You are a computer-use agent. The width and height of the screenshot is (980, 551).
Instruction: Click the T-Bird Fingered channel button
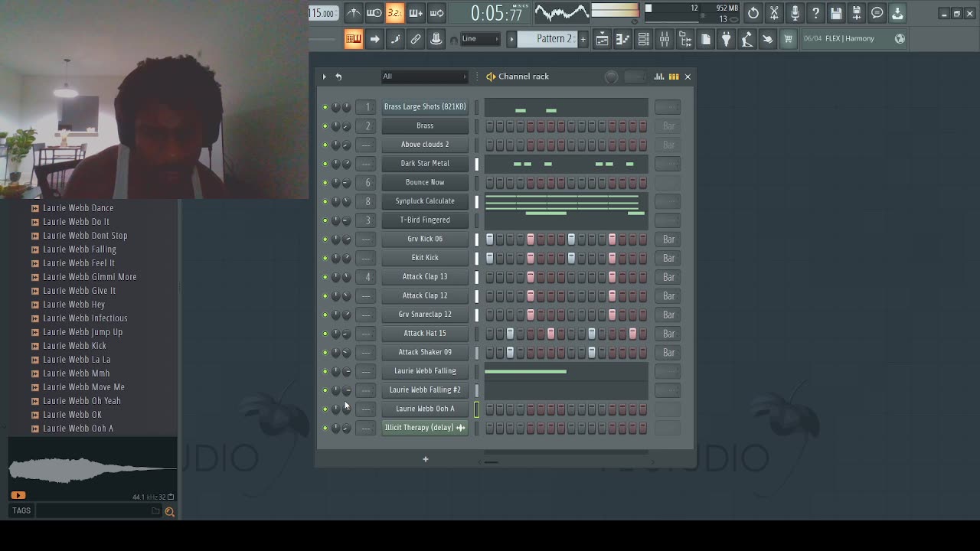pyautogui.click(x=425, y=220)
